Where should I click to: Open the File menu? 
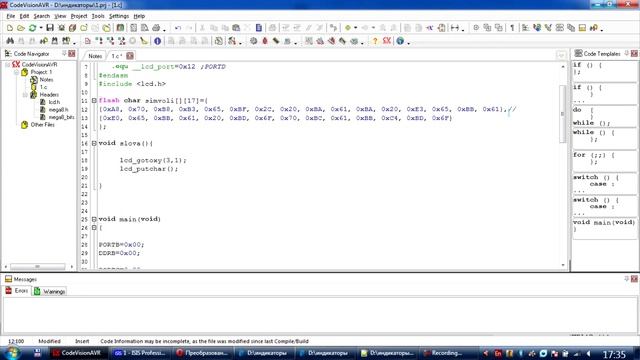click(11, 16)
